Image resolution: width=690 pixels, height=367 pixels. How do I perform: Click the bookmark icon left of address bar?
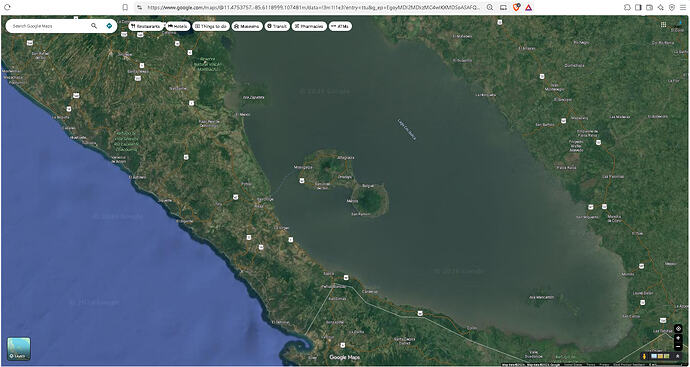coord(125,7)
